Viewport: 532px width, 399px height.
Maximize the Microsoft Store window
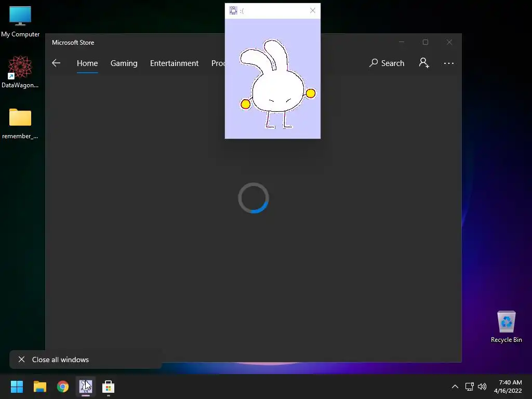[x=425, y=42]
